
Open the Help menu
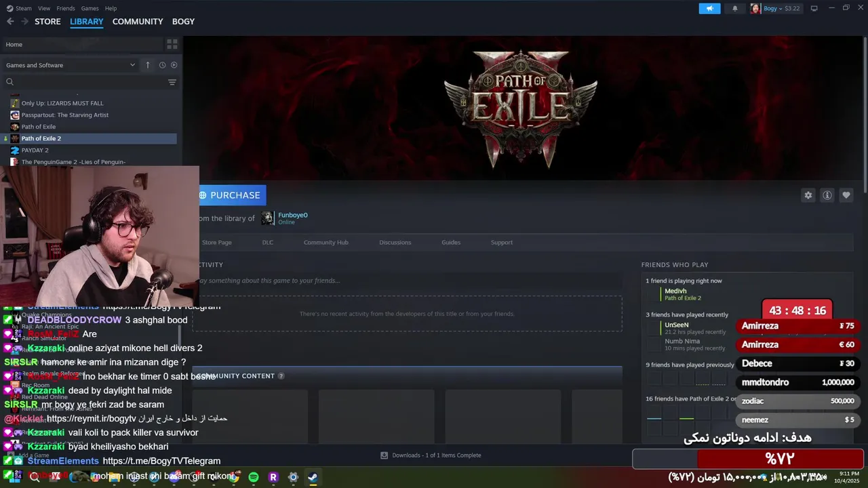pos(111,8)
